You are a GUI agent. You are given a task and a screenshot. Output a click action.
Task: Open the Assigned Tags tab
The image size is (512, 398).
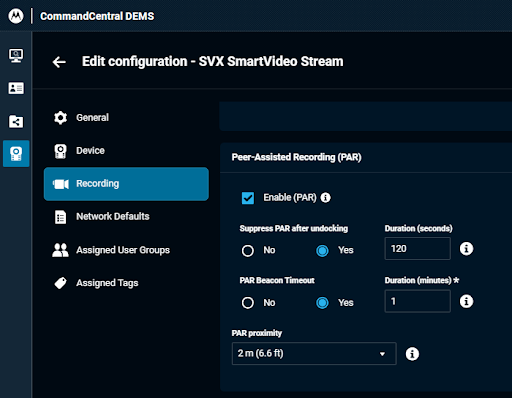click(126, 283)
